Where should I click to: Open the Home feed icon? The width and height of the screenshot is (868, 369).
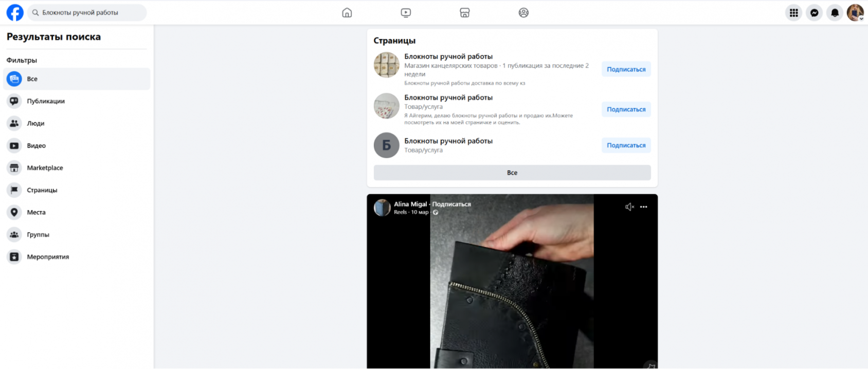tap(347, 13)
